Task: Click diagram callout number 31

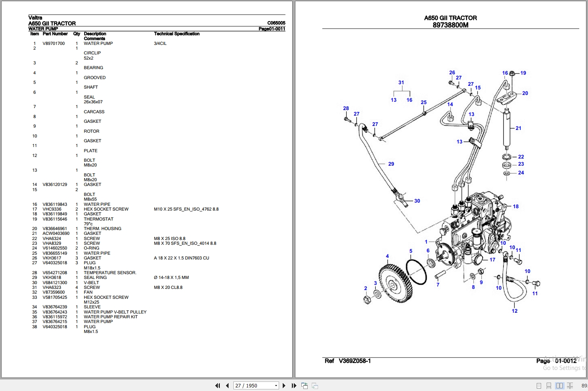Action: click(x=401, y=83)
